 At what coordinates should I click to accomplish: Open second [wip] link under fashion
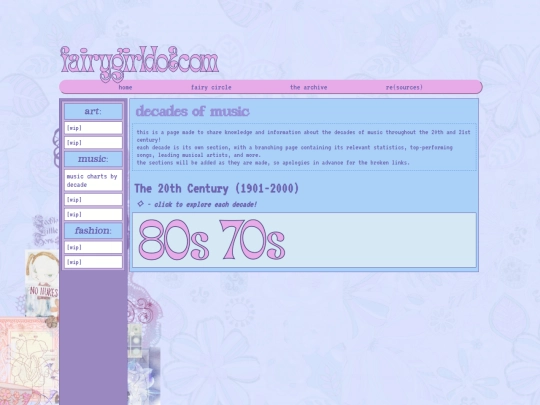[x=93, y=262]
